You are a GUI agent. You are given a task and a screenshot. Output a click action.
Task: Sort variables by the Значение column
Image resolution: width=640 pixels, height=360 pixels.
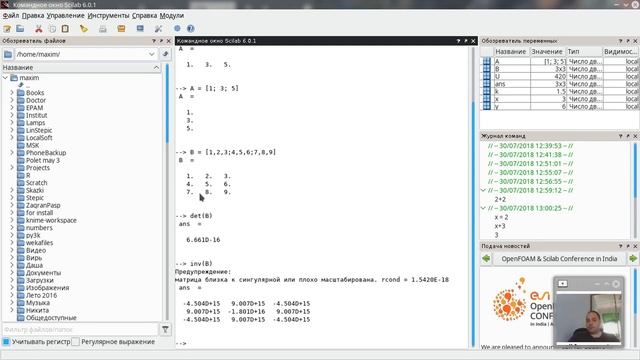547,51
